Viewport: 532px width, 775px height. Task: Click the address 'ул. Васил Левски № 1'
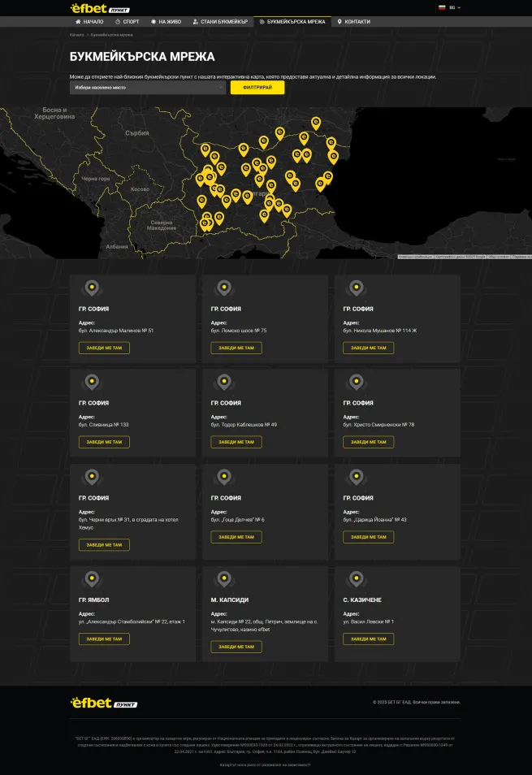369,621
